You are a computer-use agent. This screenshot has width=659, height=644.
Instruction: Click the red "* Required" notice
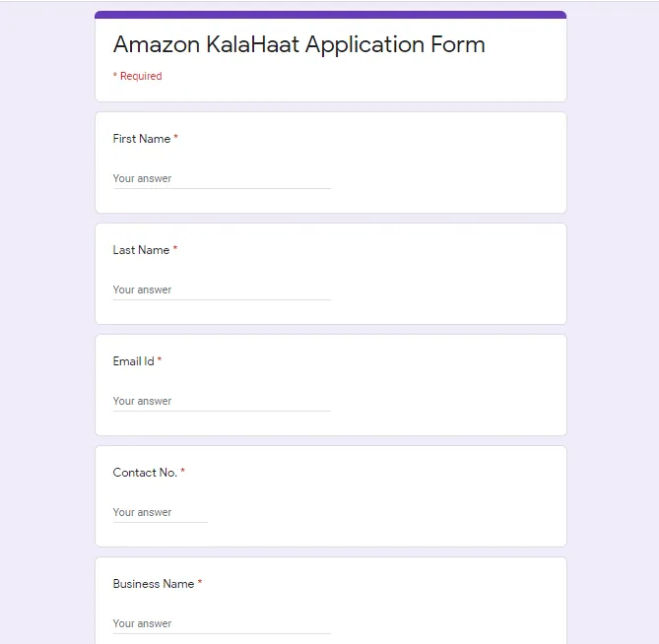[x=138, y=76]
